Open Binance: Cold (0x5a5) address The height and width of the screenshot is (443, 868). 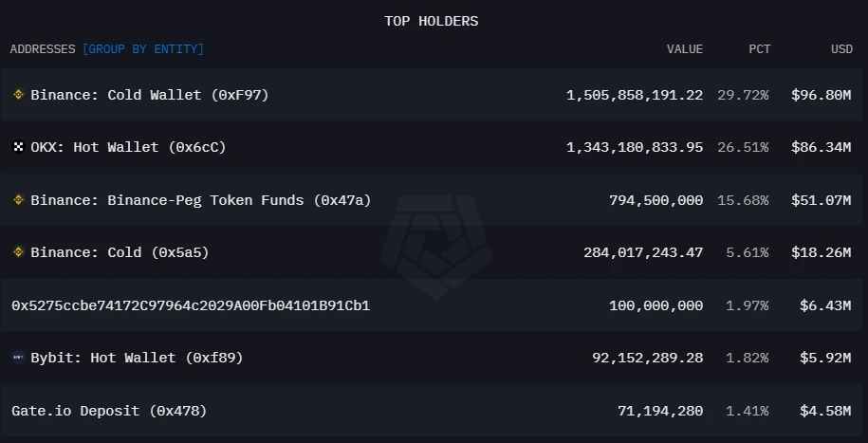[120, 252]
